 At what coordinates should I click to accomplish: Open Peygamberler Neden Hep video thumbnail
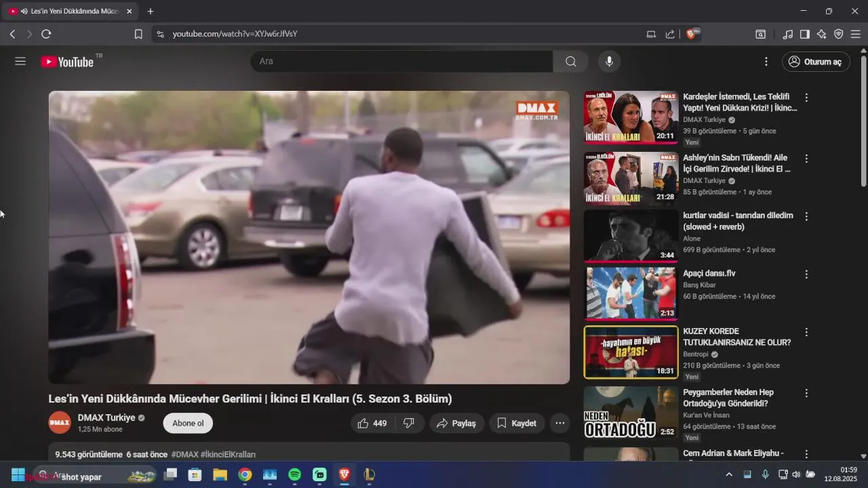tap(631, 413)
